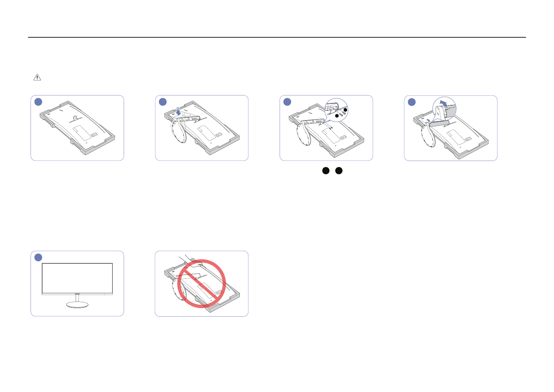Click the gray stand neck cover in fourth panel
The height and width of the screenshot is (392, 554).
click(x=439, y=123)
